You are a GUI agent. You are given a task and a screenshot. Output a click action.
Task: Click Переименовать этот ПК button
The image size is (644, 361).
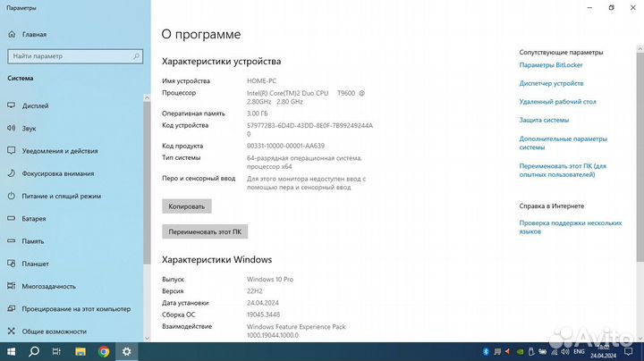tap(205, 231)
